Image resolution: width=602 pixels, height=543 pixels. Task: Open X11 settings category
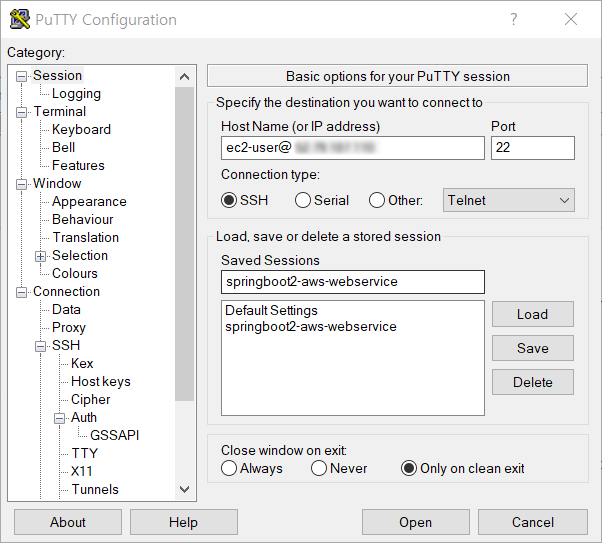(x=81, y=472)
